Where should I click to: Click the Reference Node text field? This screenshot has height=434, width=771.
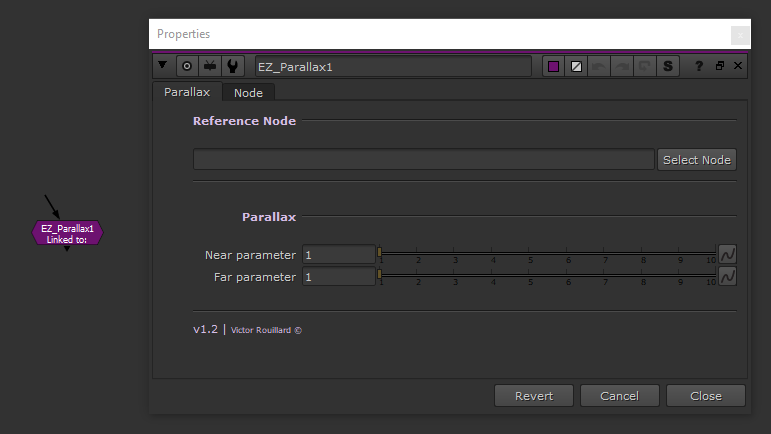pos(423,160)
